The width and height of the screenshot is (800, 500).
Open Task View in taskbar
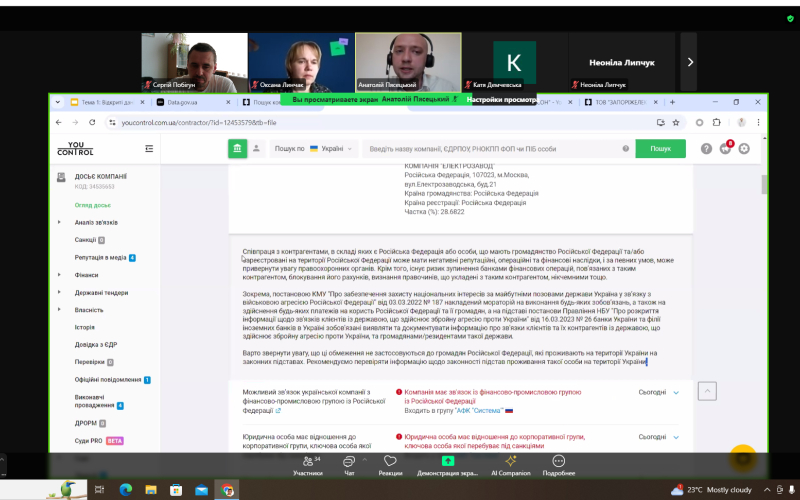[99, 490]
